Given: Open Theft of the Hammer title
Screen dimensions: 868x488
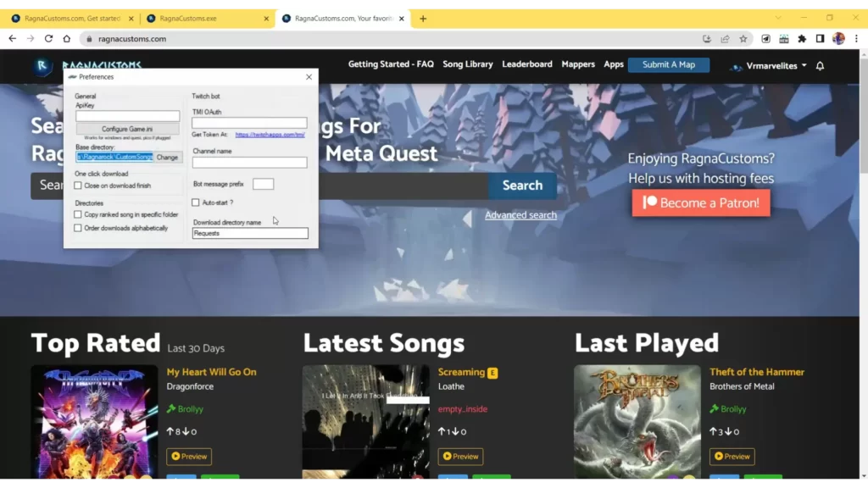Looking at the screenshot, I should 757,372.
